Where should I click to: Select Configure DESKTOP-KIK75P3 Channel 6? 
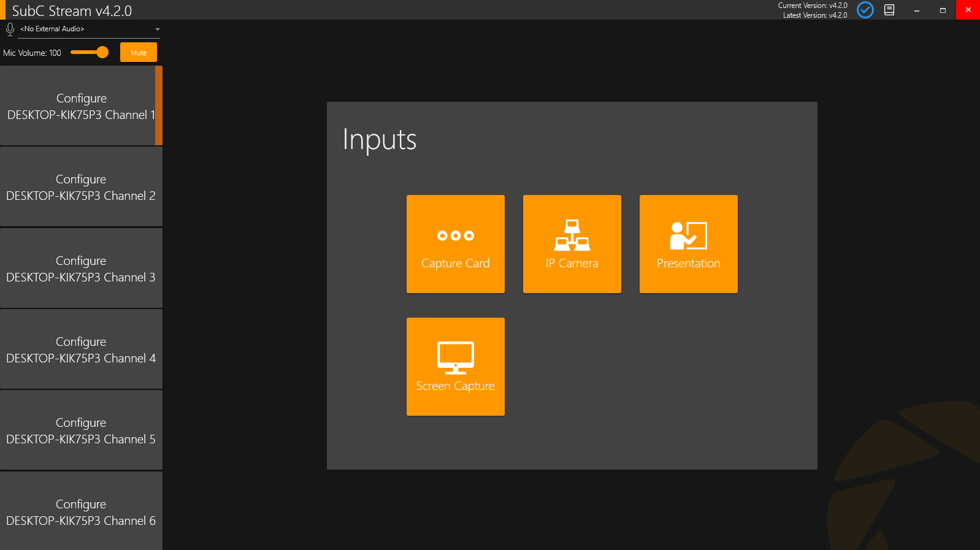tap(81, 511)
